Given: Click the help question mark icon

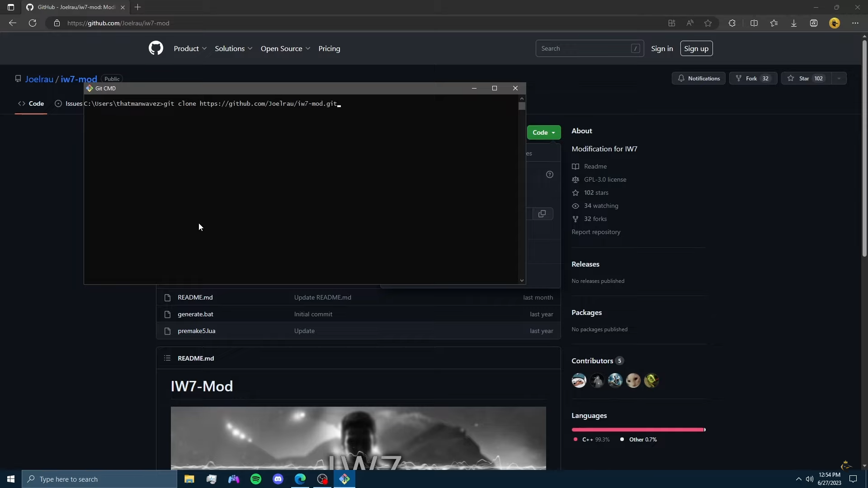Looking at the screenshot, I should pyautogui.click(x=549, y=174).
